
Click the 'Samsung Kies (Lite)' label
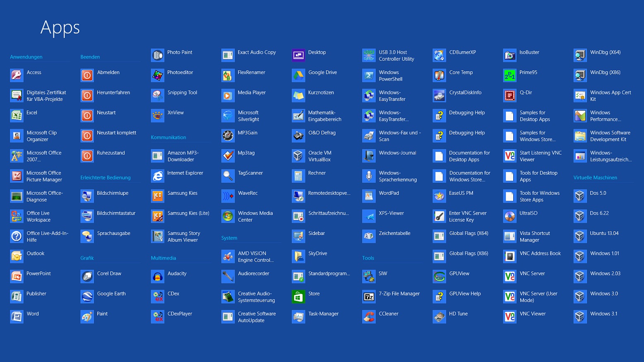click(x=188, y=213)
